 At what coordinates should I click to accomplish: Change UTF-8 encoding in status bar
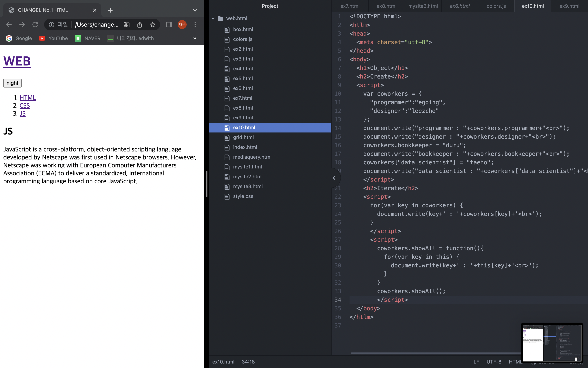pyautogui.click(x=494, y=362)
